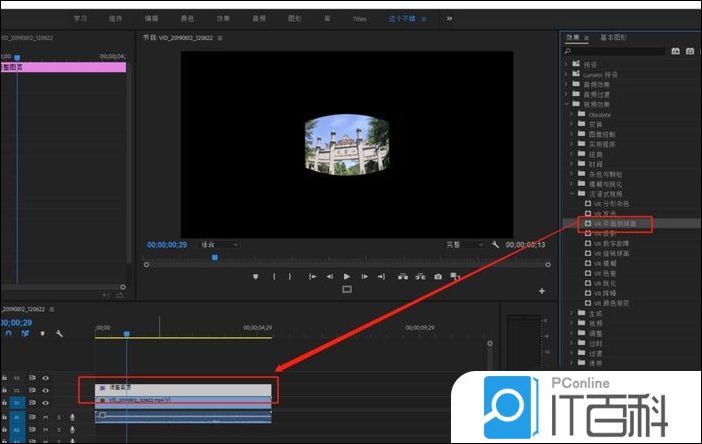Hide the V1 track with eye icon
Image resolution: width=702 pixels, height=444 pixels.
(45, 402)
